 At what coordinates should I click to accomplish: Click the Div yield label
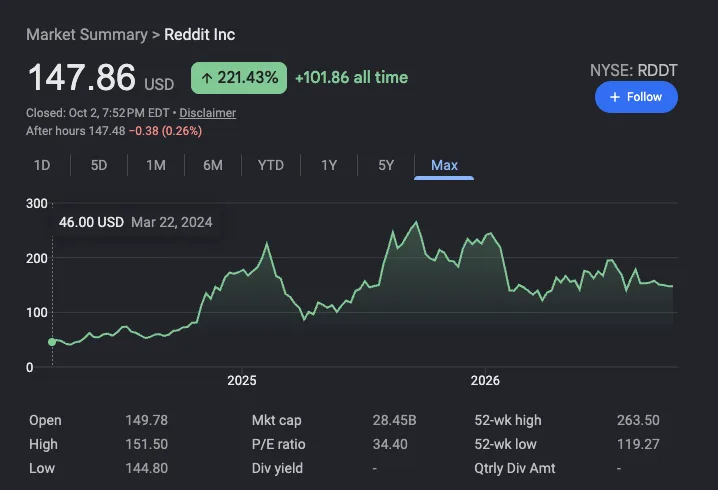pyautogui.click(x=277, y=468)
